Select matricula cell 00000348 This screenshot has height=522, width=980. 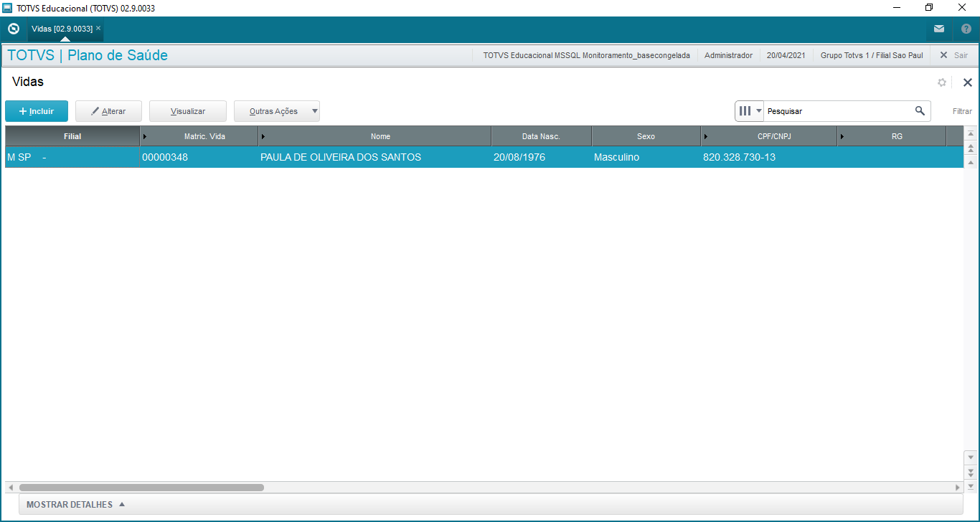click(x=199, y=157)
